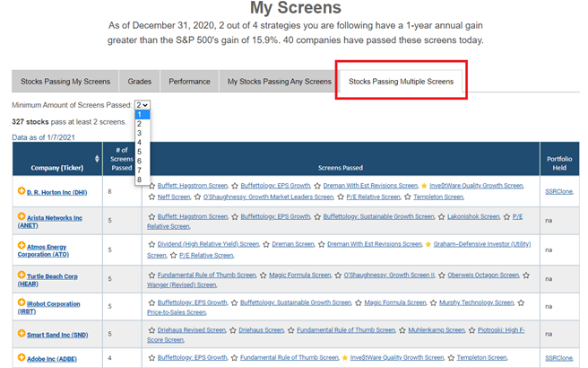Click star before P/E Relative Screen in D. R. Horton row
588x368 pixels.
(341, 197)
